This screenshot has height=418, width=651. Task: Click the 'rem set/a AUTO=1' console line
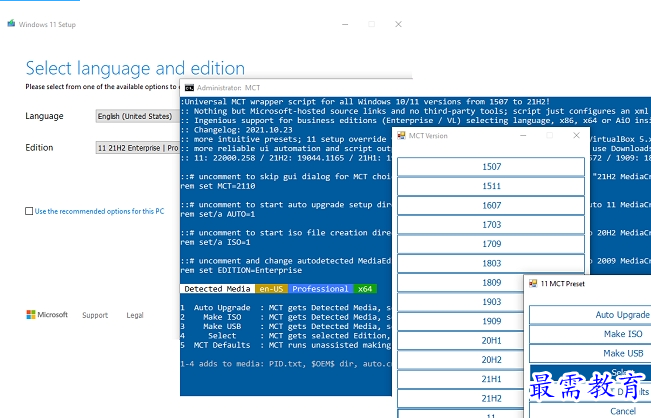pos(218,215)
